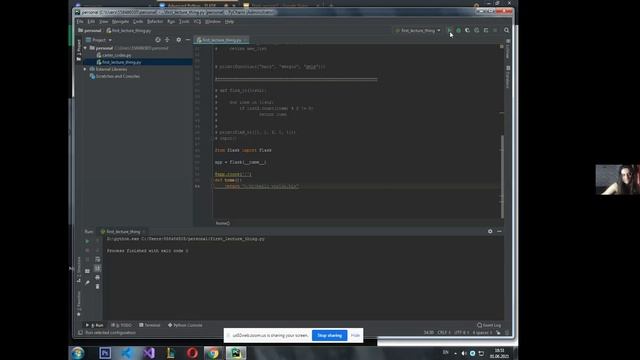Image resolution: width=640 pixels, height=360 pixels.
Task: Open Visual Studio Code from the taskbar
Action: pyautogui.click(x=127, y=353)
